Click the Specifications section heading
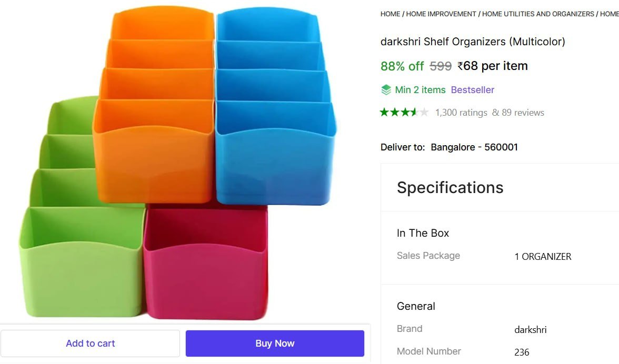The width and height of the screenshot is (619, 364). (450, 188)
